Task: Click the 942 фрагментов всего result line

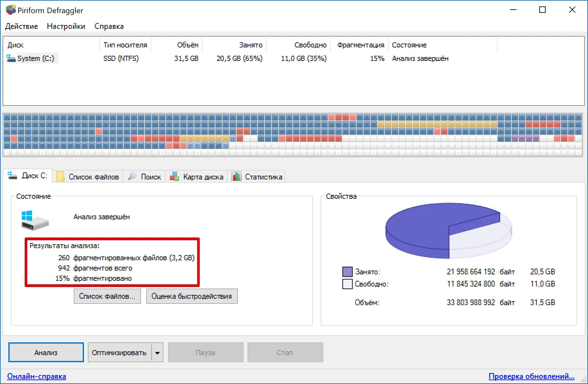Action: (95, 268)
